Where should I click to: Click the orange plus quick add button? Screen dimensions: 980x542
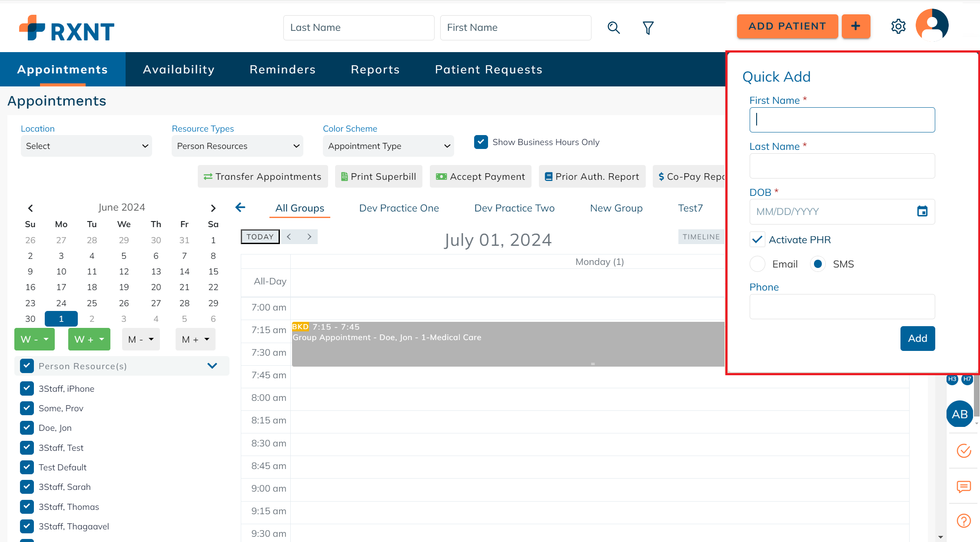856,26
